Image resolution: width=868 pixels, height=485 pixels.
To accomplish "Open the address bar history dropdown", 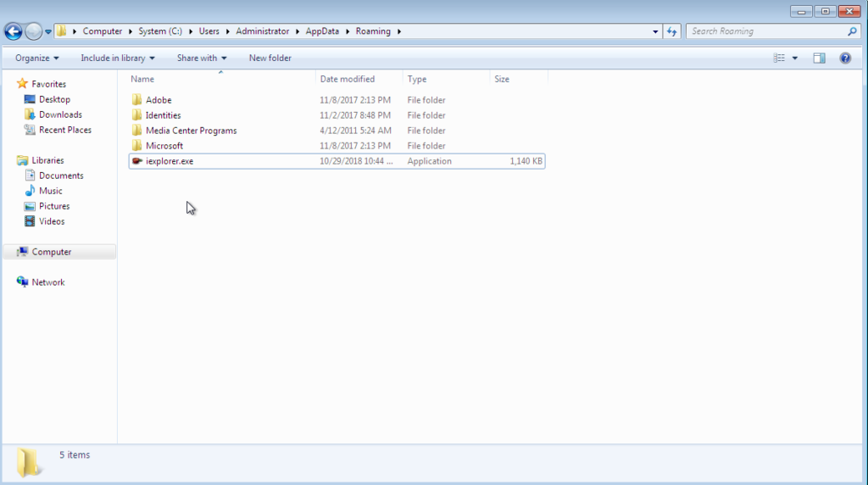I will click(655, 31).
